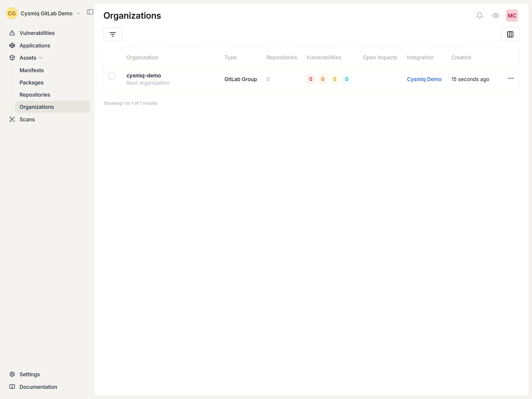Click the Type column header
This screenshot has width=532, height=399.
tap(230, 57)
